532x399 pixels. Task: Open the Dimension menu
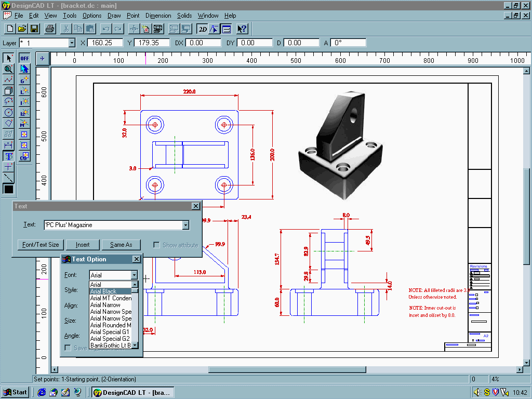[158, 16]
